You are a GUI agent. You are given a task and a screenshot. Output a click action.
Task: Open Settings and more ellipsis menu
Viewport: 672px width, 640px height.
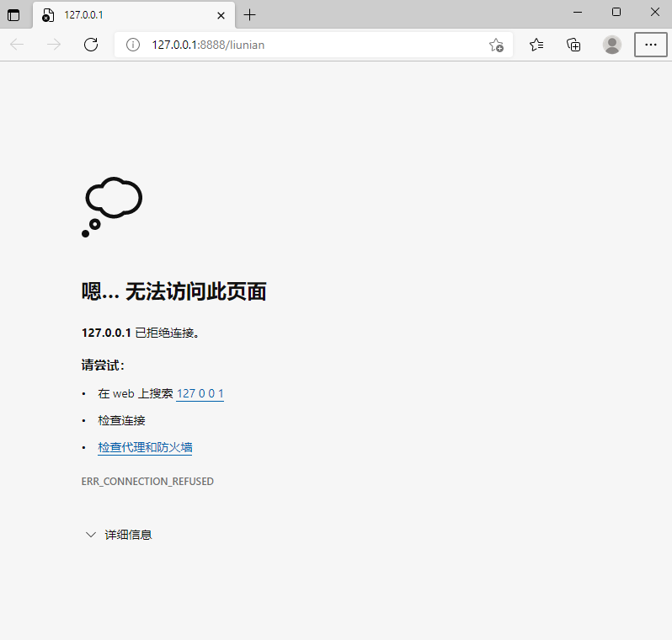(651, 45)
